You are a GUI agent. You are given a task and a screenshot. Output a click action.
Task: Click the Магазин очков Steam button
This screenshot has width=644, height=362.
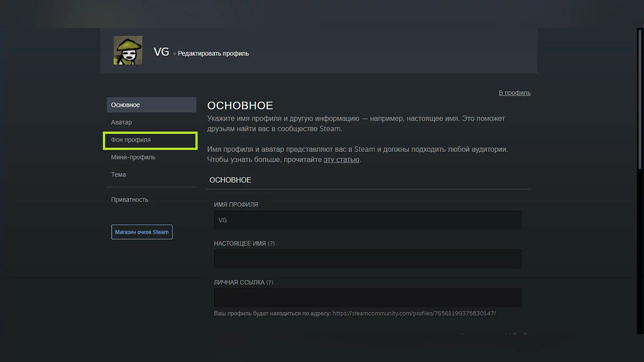pos(142,232)
